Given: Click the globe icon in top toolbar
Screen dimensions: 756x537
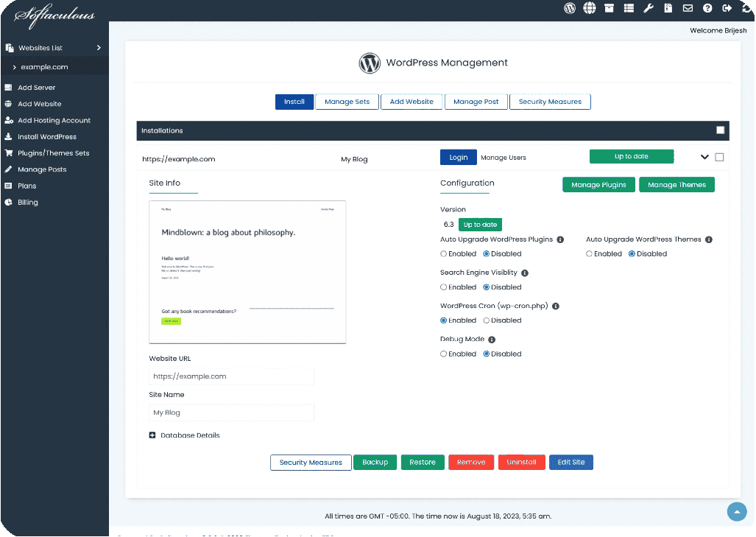Looking at the screenshot, I should tap(590, 8).
